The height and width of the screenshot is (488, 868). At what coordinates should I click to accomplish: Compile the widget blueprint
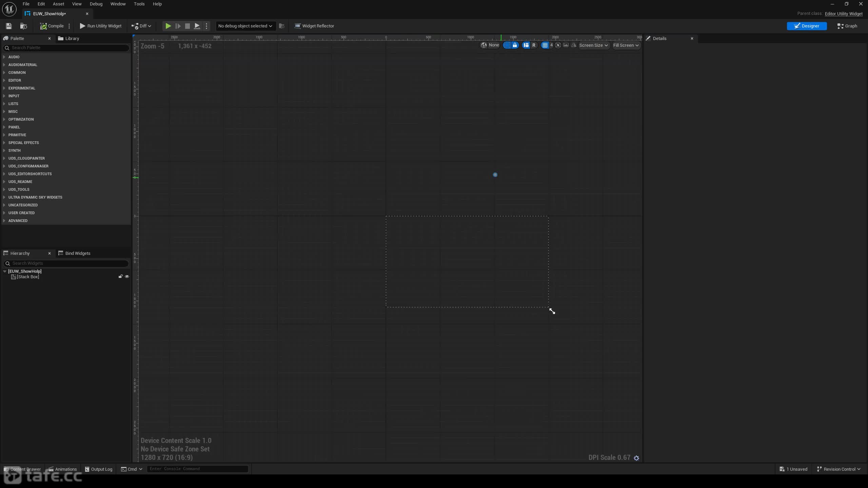pyautogui.click(x=52, y=26)
